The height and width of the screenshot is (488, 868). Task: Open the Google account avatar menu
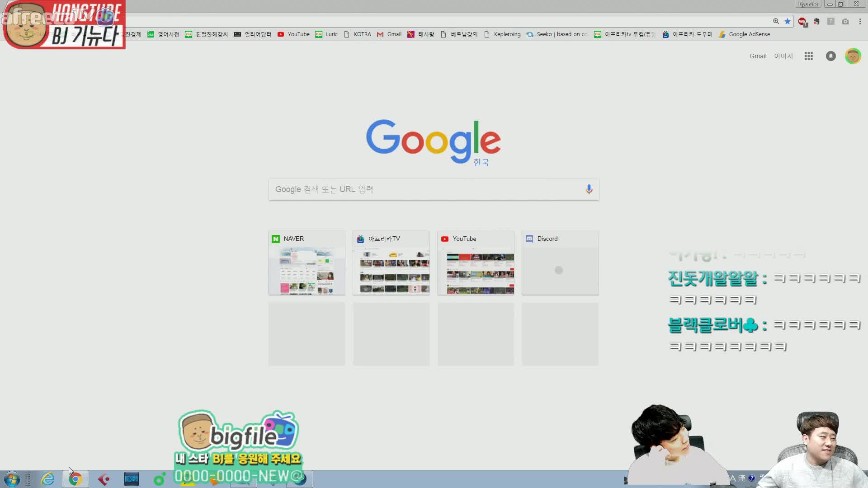(x=853, y=56)
